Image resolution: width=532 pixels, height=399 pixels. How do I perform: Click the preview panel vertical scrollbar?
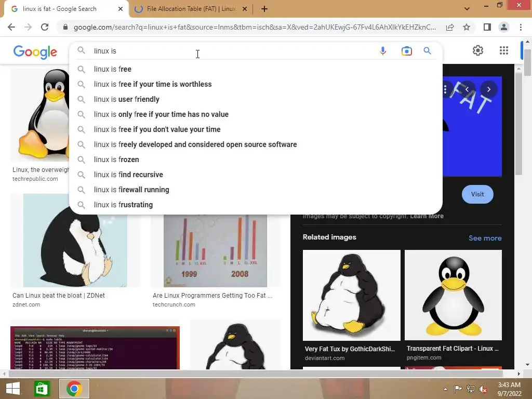(518, 124)
